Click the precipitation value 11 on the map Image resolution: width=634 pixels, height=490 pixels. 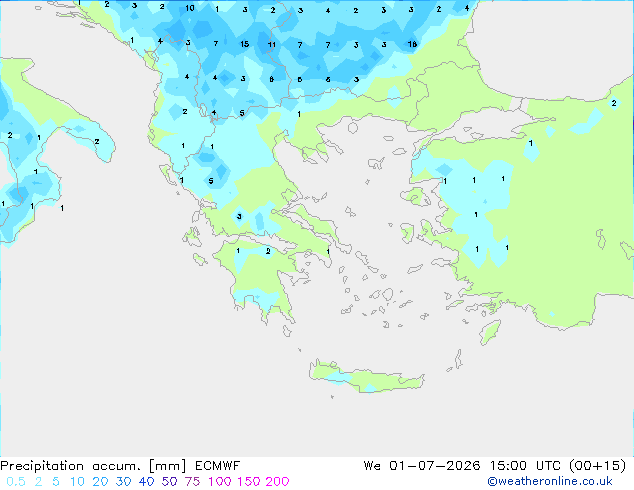(272, 44)
